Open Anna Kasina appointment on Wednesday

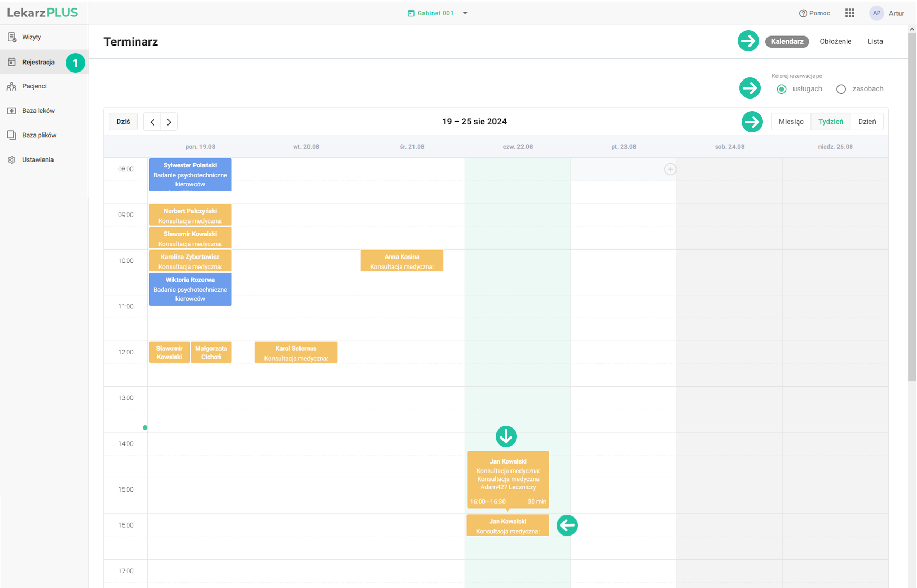pos(402,261)
